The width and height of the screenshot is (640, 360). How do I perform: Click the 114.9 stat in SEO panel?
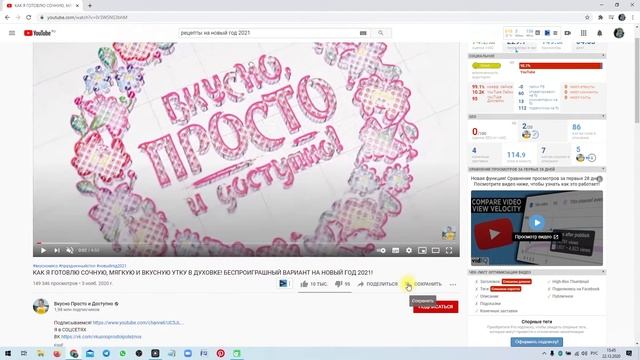pyautogui.click(x=516, y=155)
